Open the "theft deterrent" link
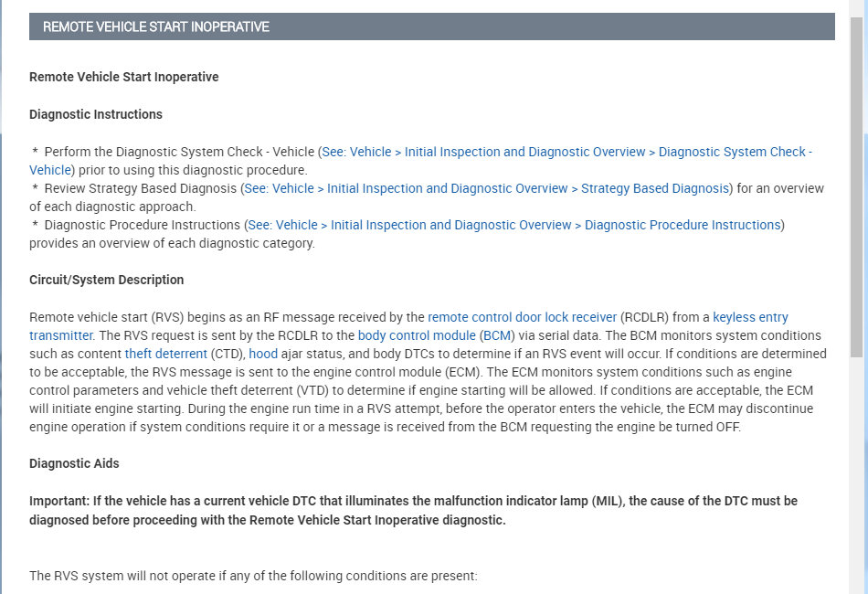This screenshot has height=594, width=868. click(165, 354)
